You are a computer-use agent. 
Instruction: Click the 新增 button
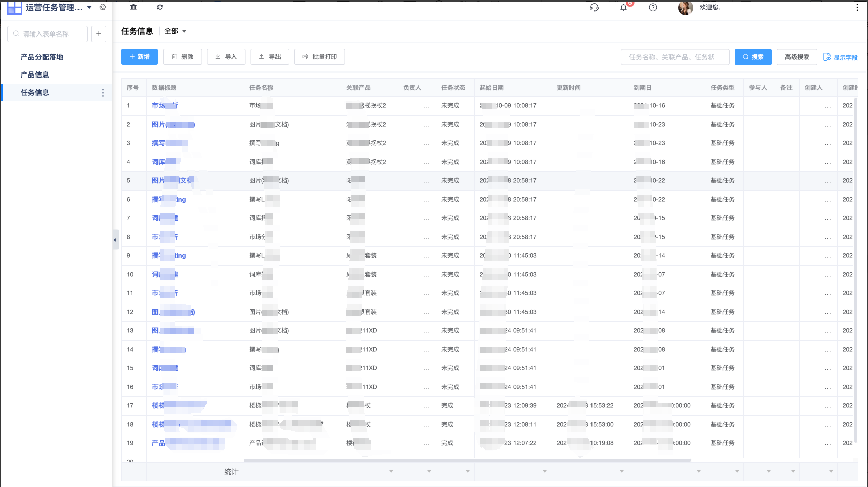pos(139,57)
